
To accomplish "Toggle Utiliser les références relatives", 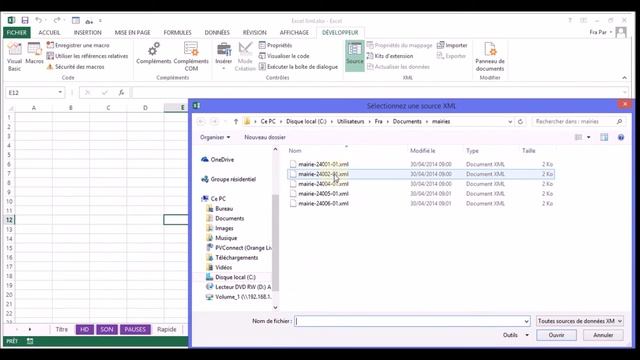I will click(x=87, y=56).
